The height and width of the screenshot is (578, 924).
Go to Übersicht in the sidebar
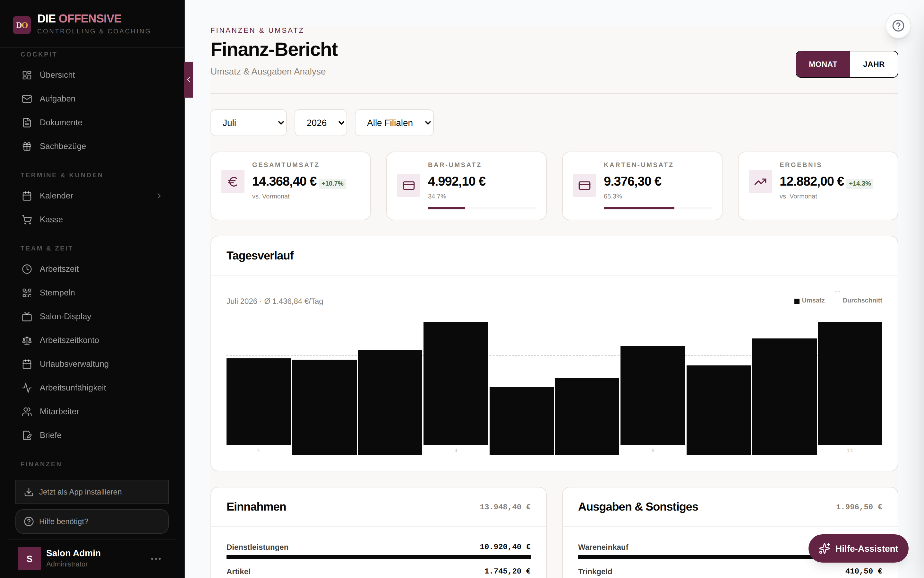92,75
